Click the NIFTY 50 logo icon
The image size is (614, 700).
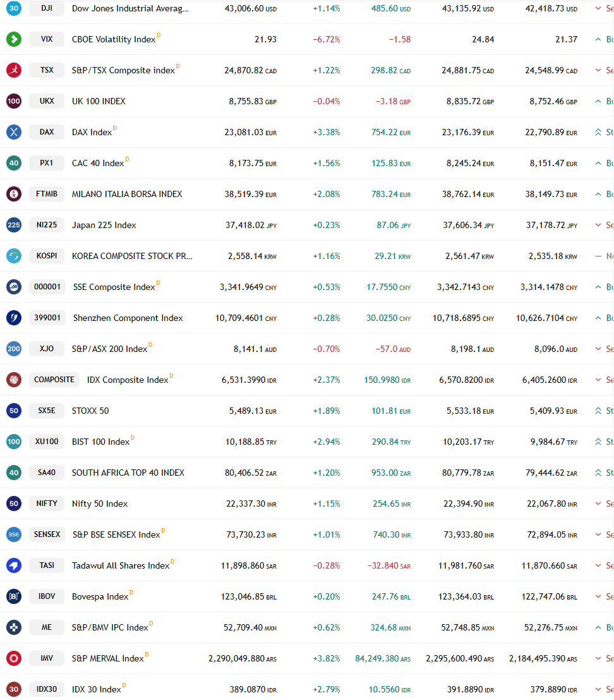[14, 504]
